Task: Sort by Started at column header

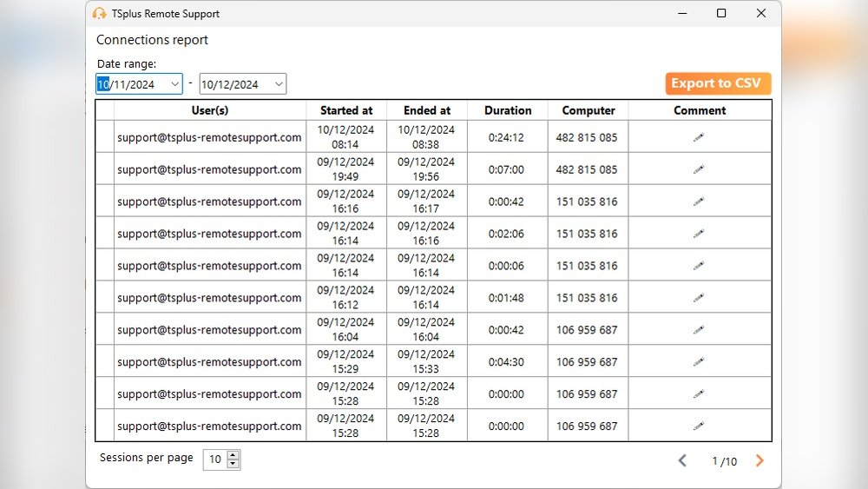Action: [x=346, y=110]
